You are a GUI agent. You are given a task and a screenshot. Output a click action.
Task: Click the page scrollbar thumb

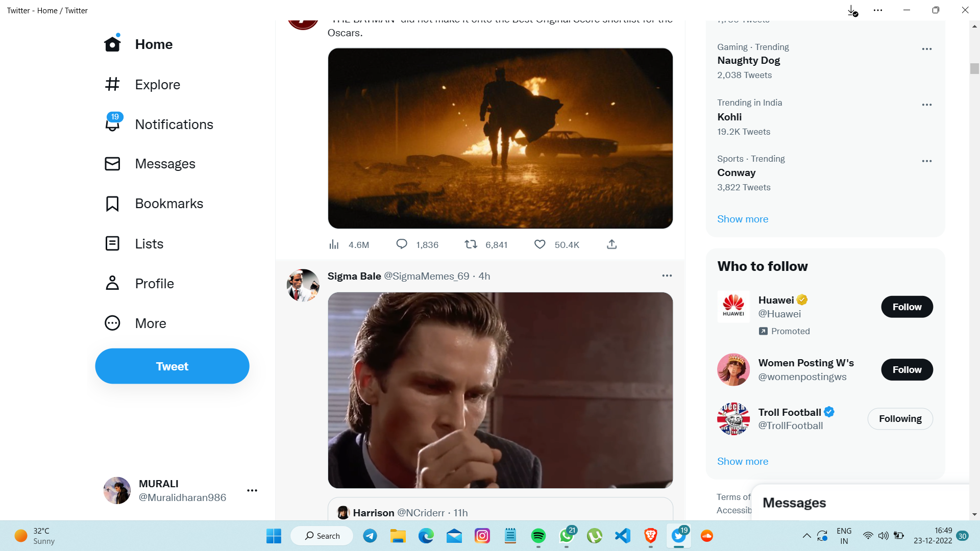coord(974,68)
